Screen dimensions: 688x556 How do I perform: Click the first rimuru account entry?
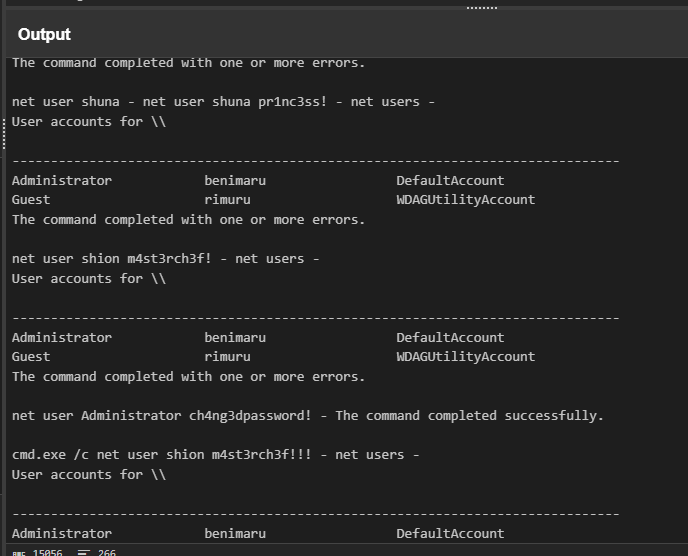pyautogui.click(x=227, y=200)
